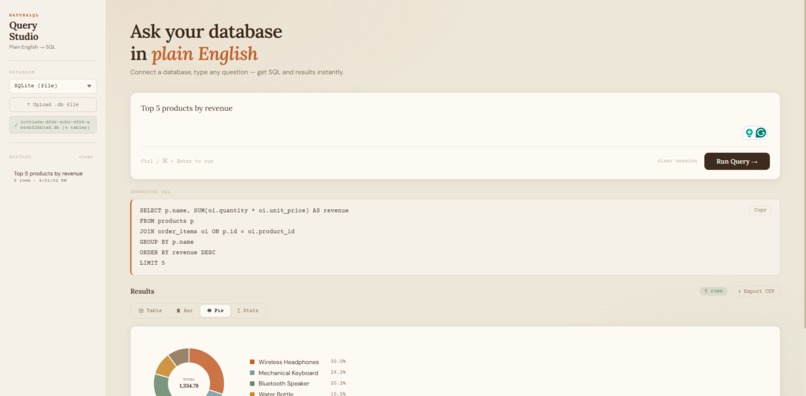Image resolution: width=806 pixels, height=396 pixels.
Task: Click the 'ORDER BY revenue DESC' SQL line
Action: 177,253
